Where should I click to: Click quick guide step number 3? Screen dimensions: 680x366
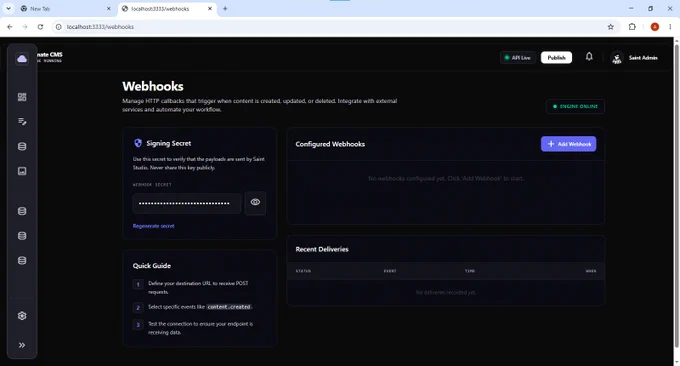click(138, 324)
